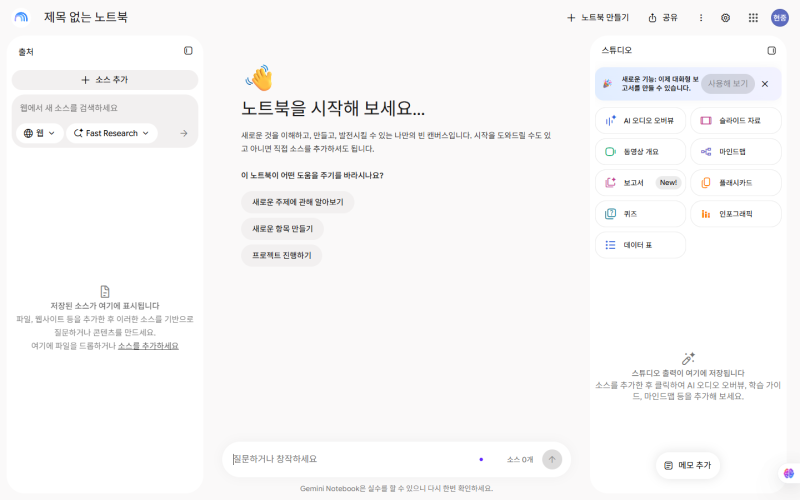Image resolution: width=800 pixels, height=500 pixels.
Task: Create 슬라이드 자료 slide deck
Action: pyautogui.click(x=736, y=120)
